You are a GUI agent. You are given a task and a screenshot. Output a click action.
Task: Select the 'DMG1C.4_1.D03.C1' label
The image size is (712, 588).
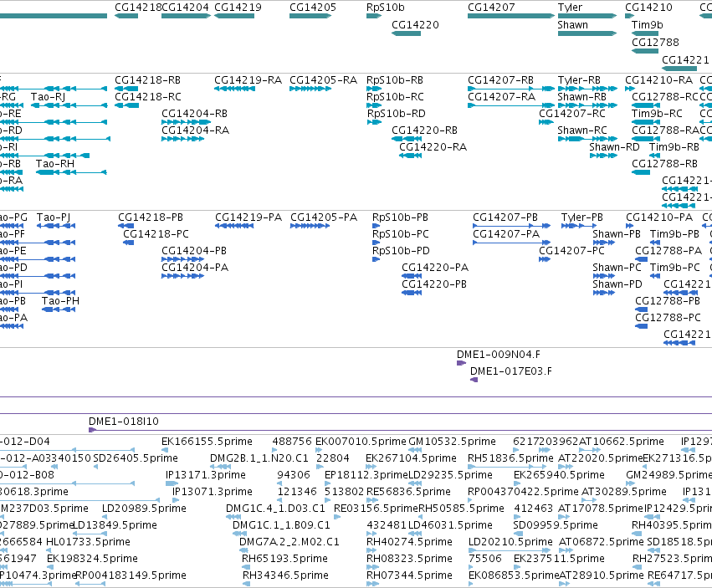coord(275,508)
